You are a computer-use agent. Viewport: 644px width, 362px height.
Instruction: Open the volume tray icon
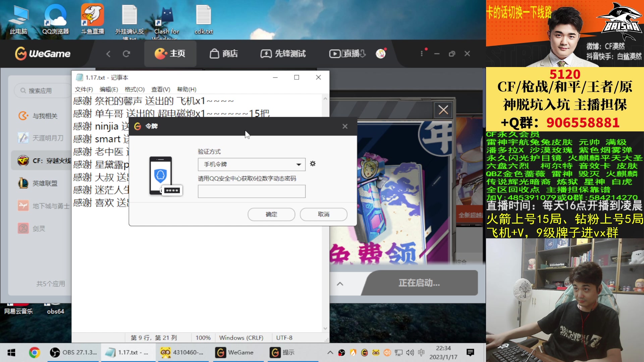pyautogui.click(x=410, y=353)
